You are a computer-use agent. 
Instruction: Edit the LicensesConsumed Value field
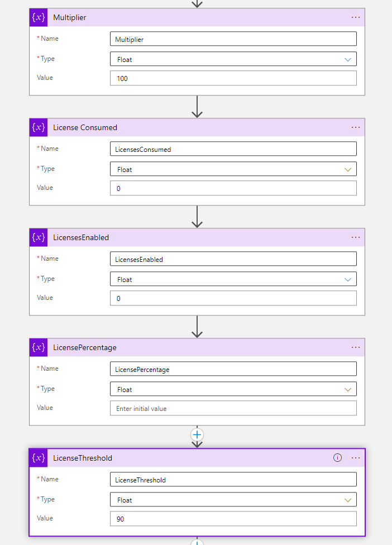tap(233, 188)
